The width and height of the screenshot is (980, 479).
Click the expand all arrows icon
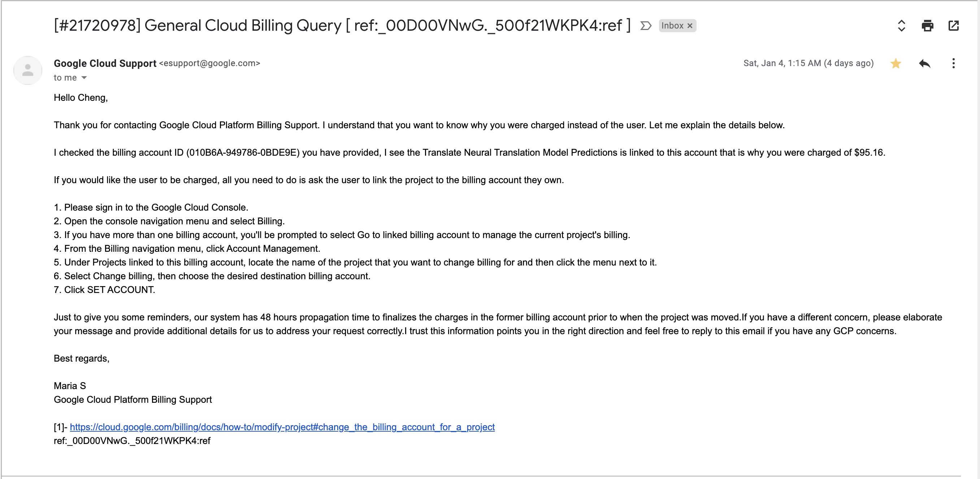(901, 26)
